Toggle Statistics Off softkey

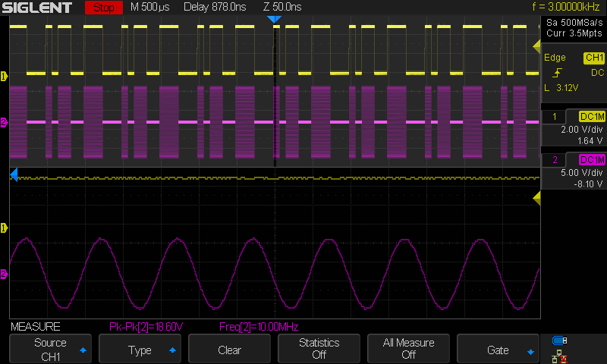click(319, 349)
